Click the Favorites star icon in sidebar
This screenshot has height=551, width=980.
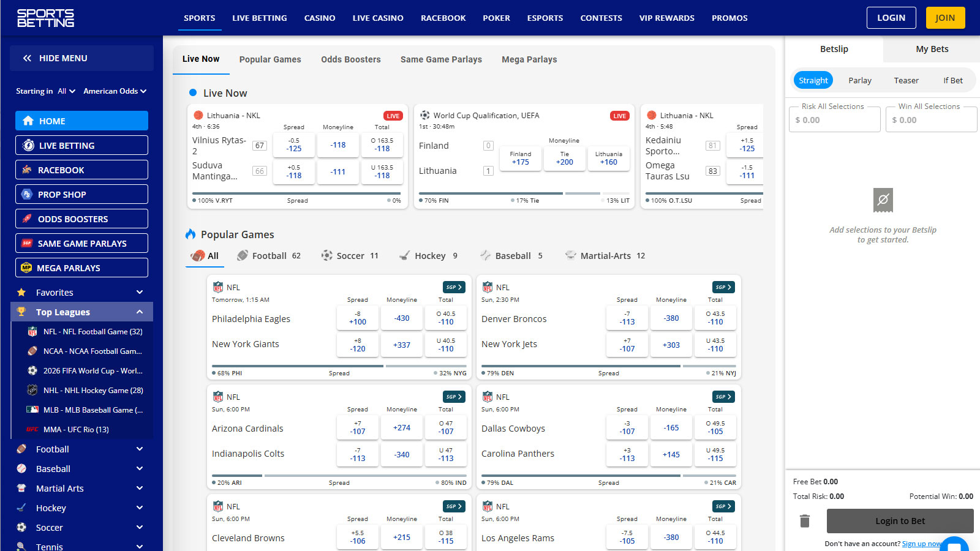click(x=21, y=293)
